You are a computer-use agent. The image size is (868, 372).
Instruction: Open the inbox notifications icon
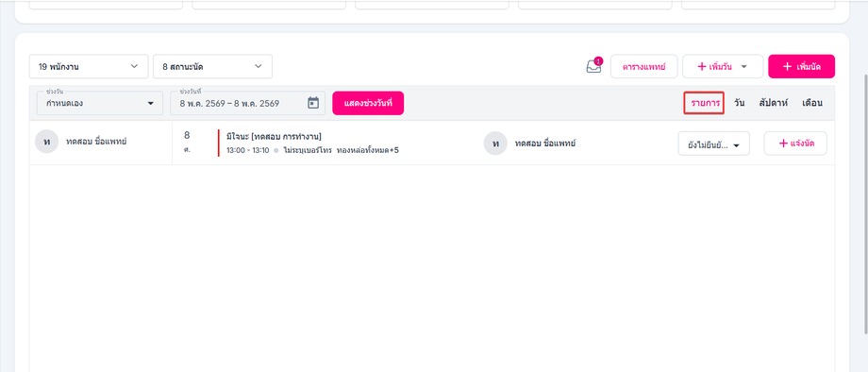[x=593, y=66]
